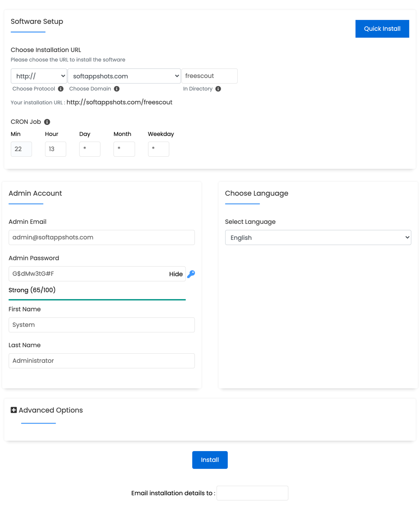Image resolution: width=420 pixels, height=526 pixels.
Task: Click the CRON Hour field
Action: coord(56,149)
